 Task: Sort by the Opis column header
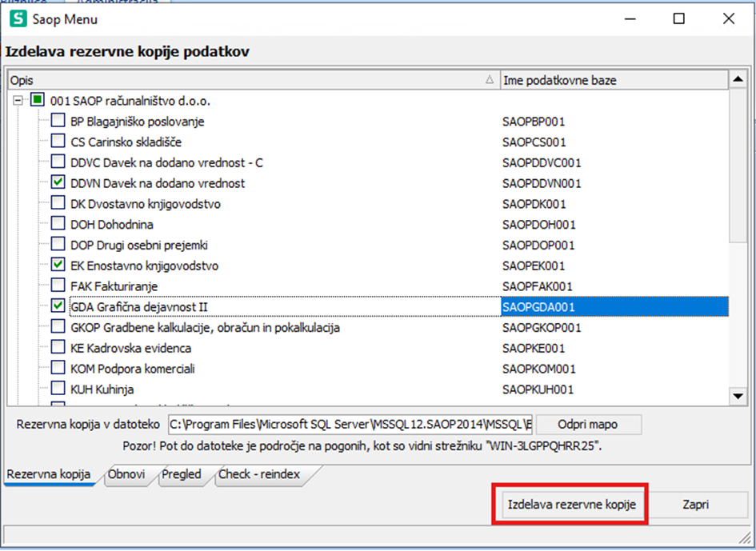[254, 80]
